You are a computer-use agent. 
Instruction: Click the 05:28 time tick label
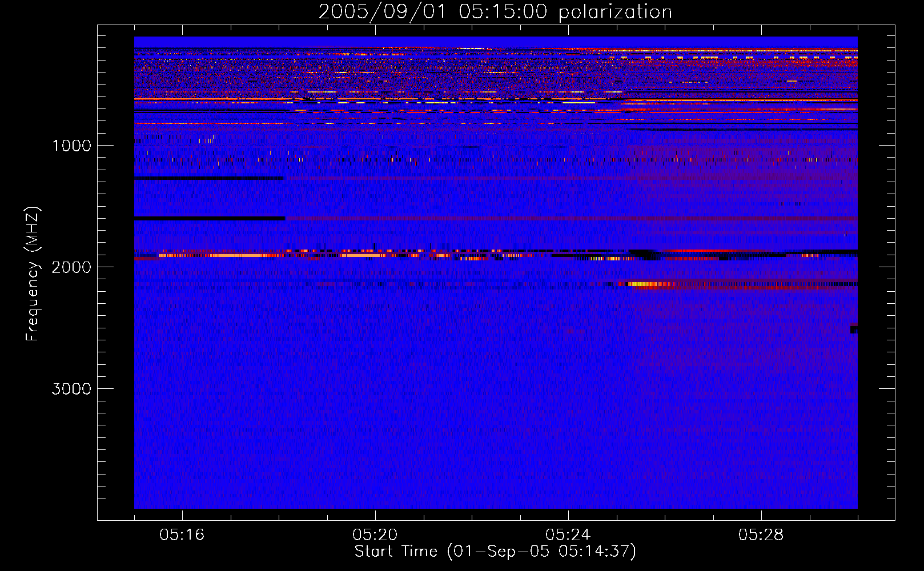click(x=761, y=535)
